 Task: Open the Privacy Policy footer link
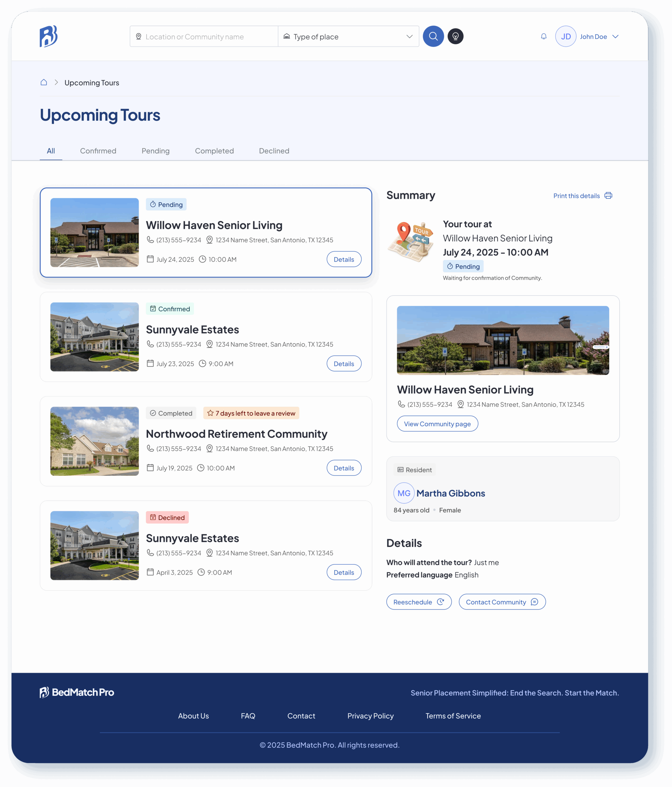(370, 716)
